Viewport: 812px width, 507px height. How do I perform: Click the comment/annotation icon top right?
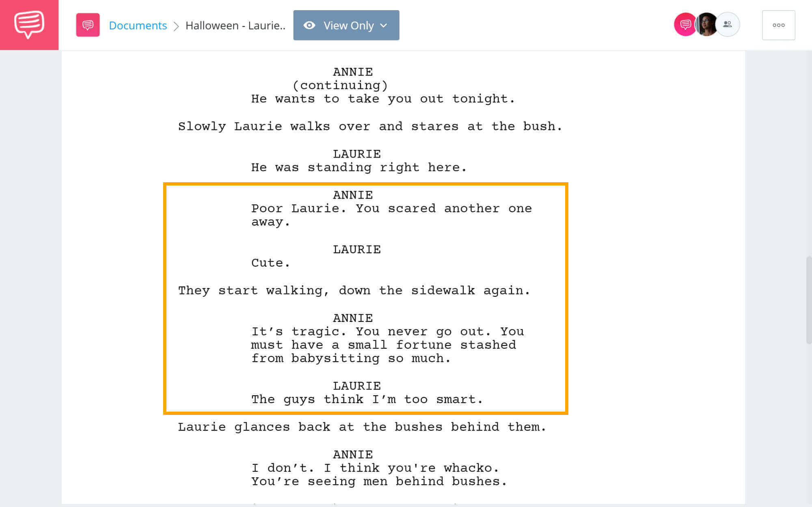point(685,25)
